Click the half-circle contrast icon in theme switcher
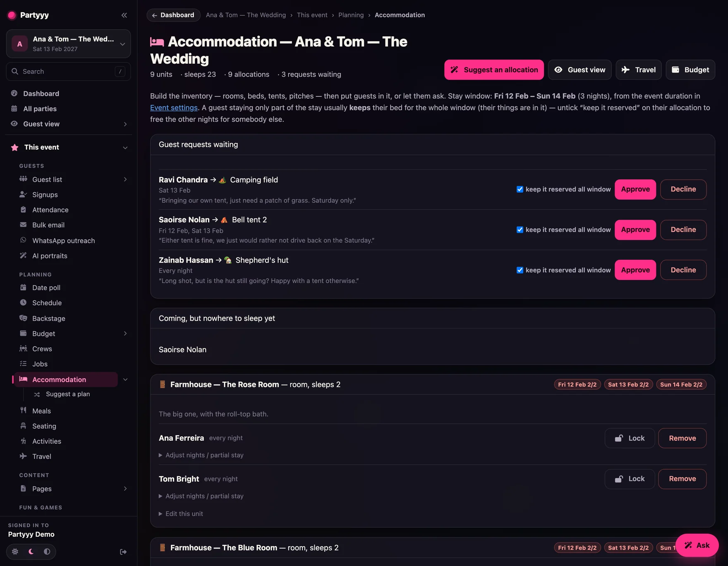 click(x=47, y=552)
